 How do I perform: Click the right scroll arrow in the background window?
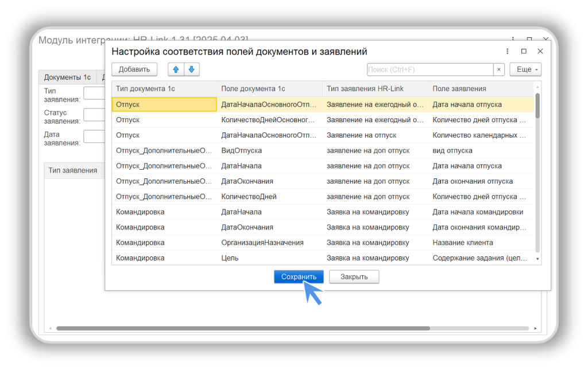(535, 329)
